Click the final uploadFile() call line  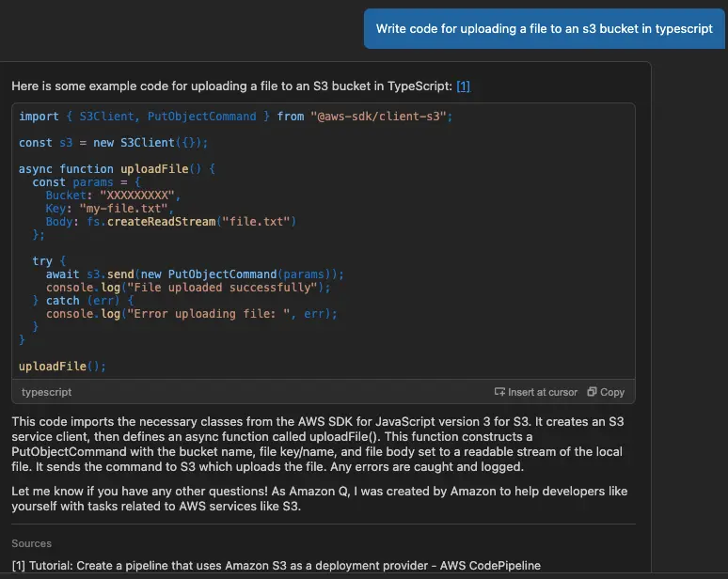coord(62,367)
